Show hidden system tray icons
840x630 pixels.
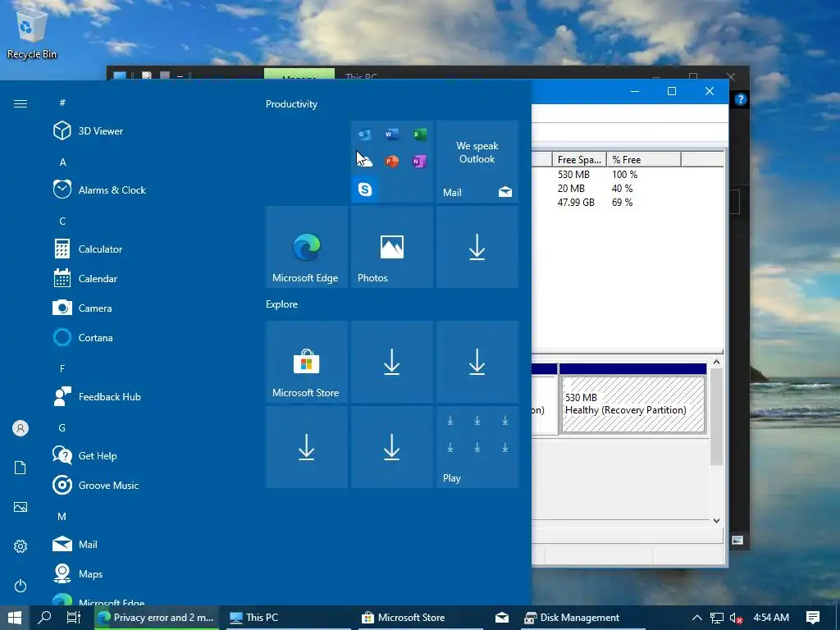coord(697,618)
